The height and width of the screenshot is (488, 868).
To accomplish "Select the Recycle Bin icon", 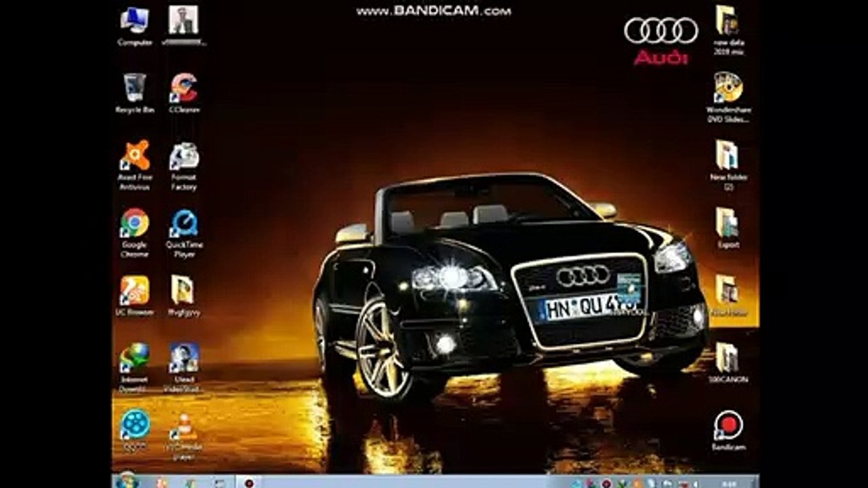I will (x=134, y=94).
